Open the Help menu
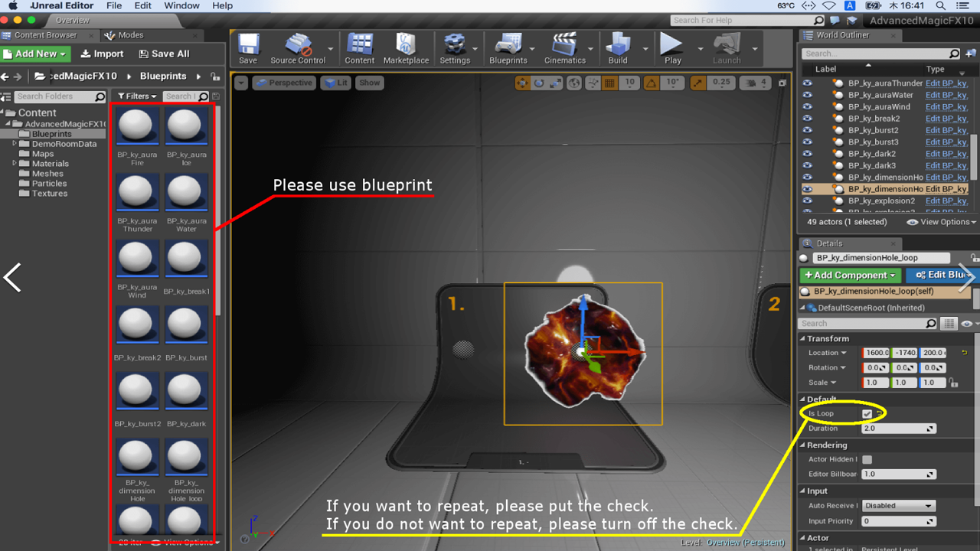Screen dimensions: 980x551 coord(223,5)
